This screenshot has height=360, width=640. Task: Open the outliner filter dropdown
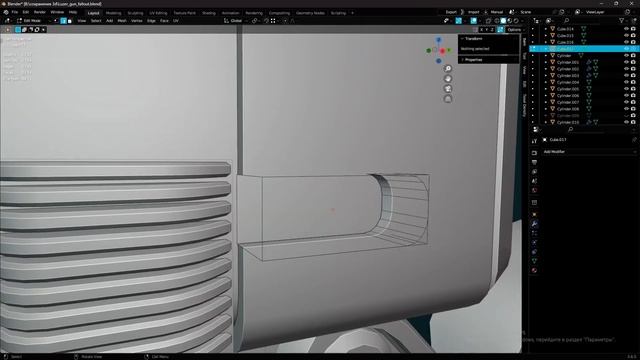pyautogui.click(x=623, y=21)
